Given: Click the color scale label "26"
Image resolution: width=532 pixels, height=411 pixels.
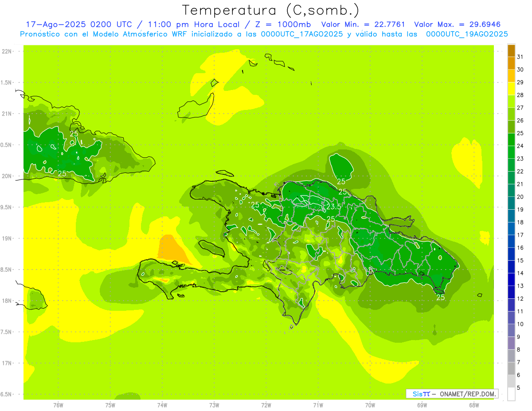Looking at the screenshot, I should (520, 120).
